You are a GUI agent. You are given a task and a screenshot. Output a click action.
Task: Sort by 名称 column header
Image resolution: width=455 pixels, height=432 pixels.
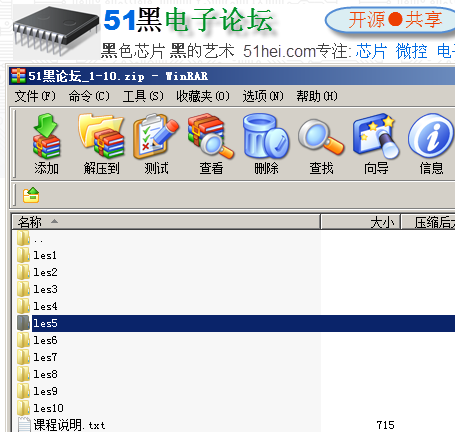tap(166, 222)
